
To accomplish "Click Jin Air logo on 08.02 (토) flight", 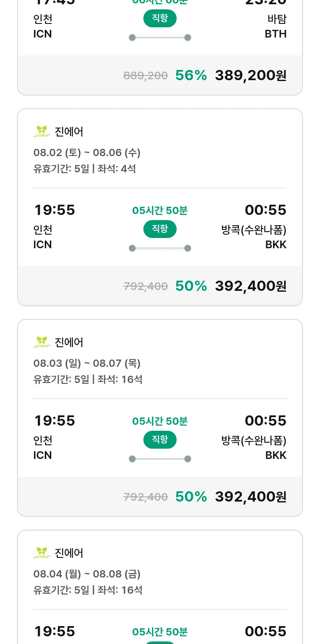I will (42, 131).
